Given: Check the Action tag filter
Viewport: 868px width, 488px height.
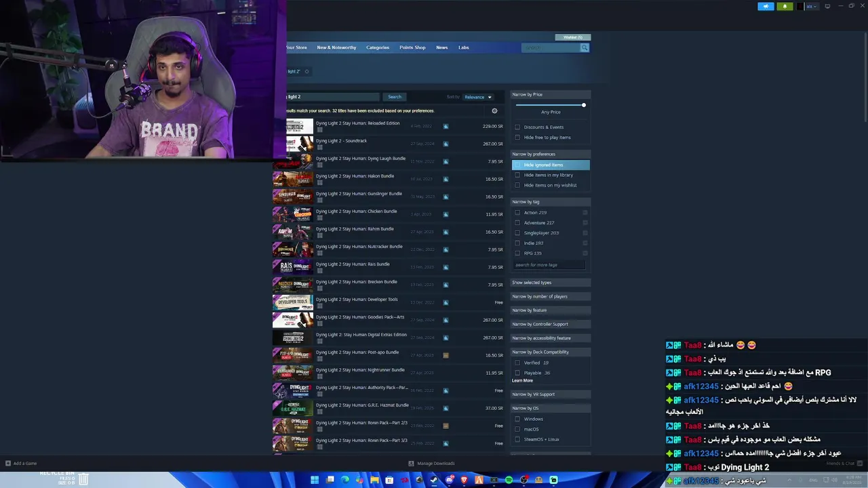Looking at the screenshot, I should coord(517,212).
